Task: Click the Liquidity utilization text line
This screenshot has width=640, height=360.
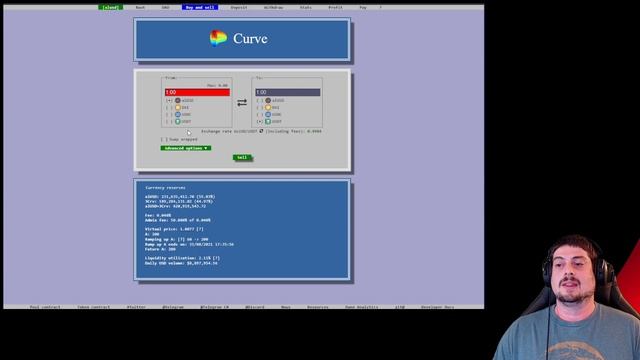Action: (182, 258)
